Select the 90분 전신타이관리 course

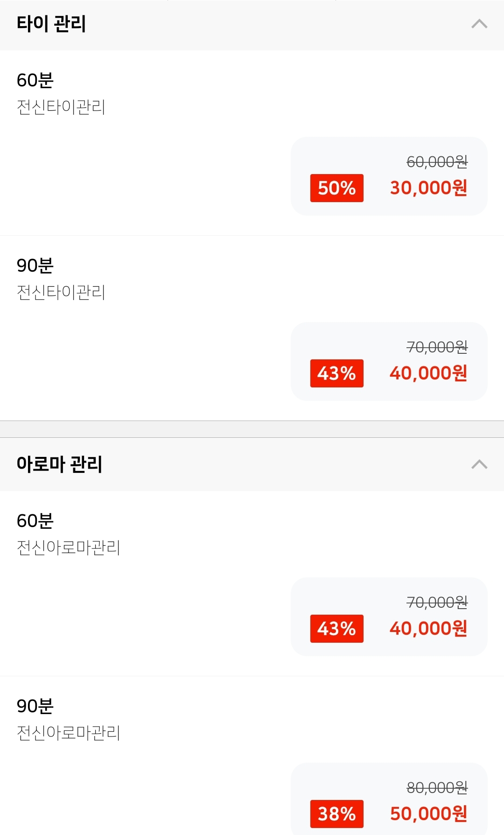click(x=61, y=279)
